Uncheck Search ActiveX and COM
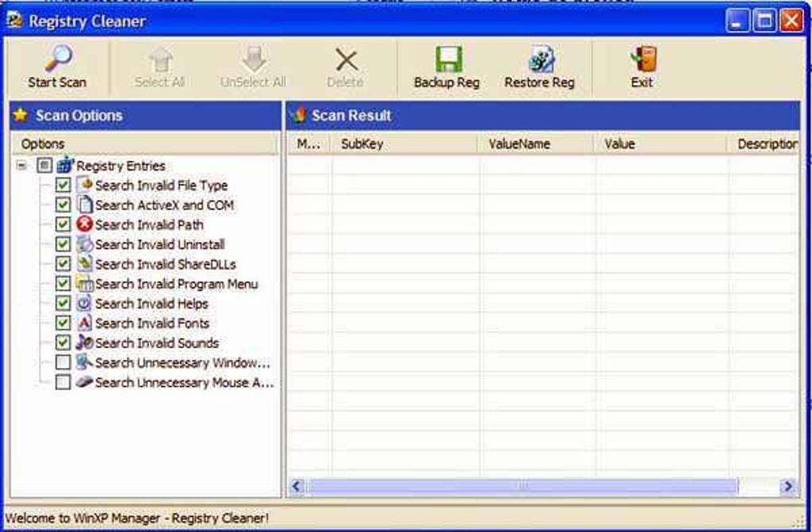Image resolution: width=812 pixels, height=532 pixels. tap(63, 205)
